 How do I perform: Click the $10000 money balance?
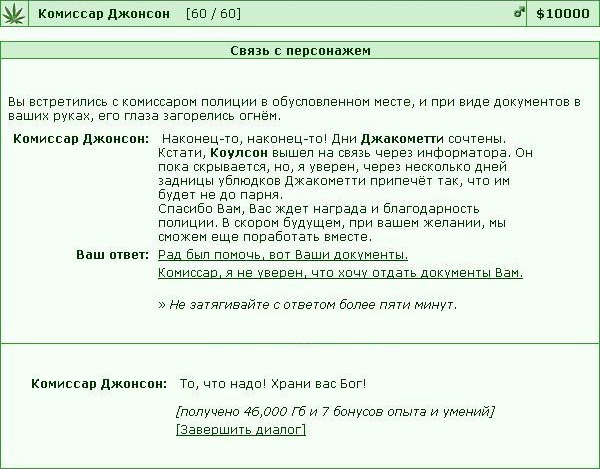pyautogui.click(x=563, y=14)
